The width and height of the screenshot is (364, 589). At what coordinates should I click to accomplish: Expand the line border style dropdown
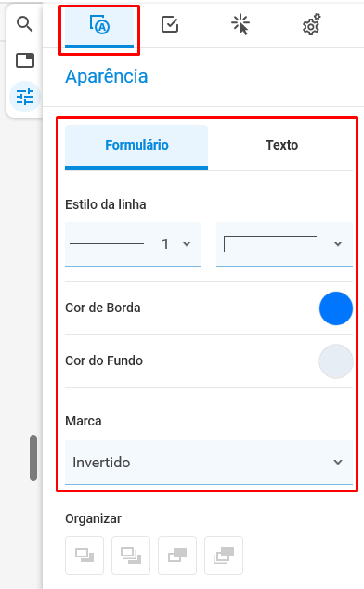click(284, 244)
